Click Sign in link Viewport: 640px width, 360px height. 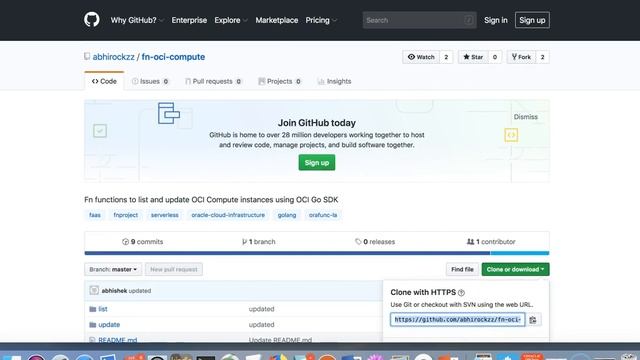(496, 20)
